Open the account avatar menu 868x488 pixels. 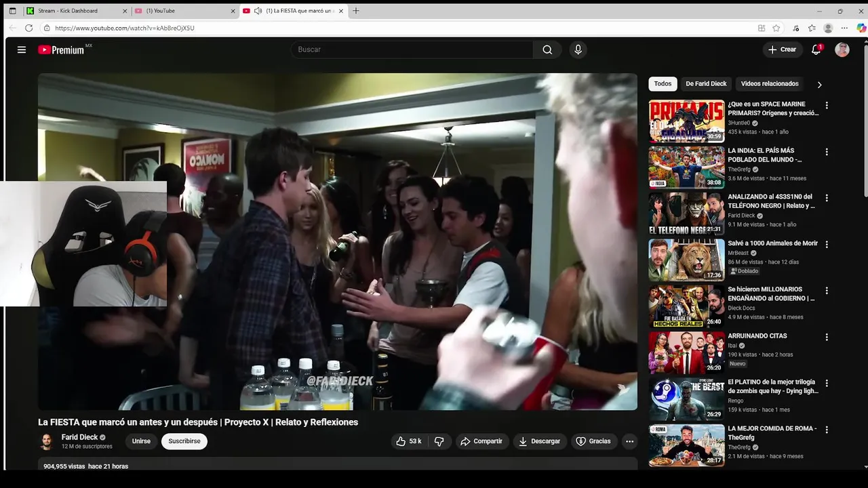(x=842, y=49)
